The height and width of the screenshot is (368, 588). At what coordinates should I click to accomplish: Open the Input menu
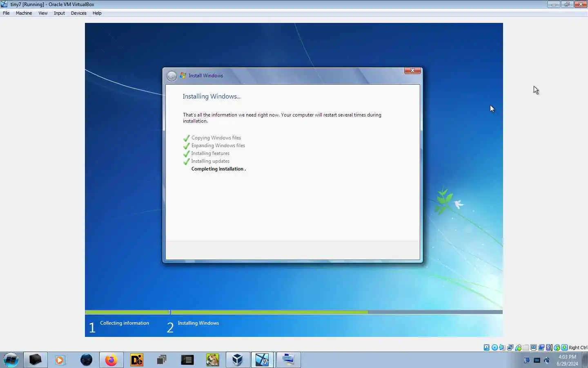[x=59, y=13]
